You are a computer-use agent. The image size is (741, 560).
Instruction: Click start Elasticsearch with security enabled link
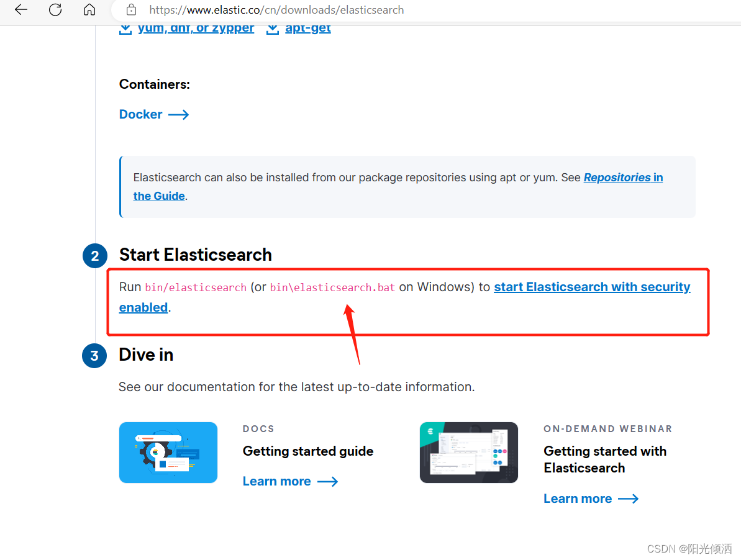592,287
